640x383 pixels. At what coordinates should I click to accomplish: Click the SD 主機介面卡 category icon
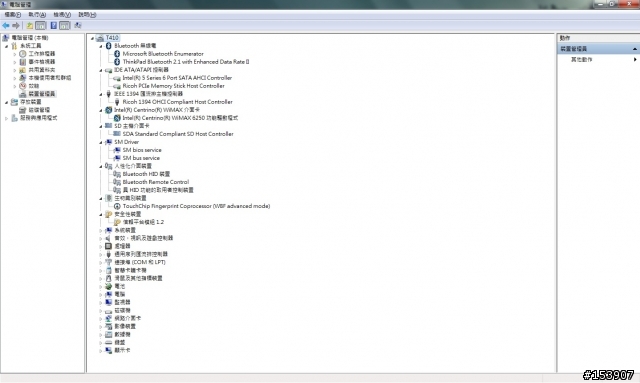109,126
